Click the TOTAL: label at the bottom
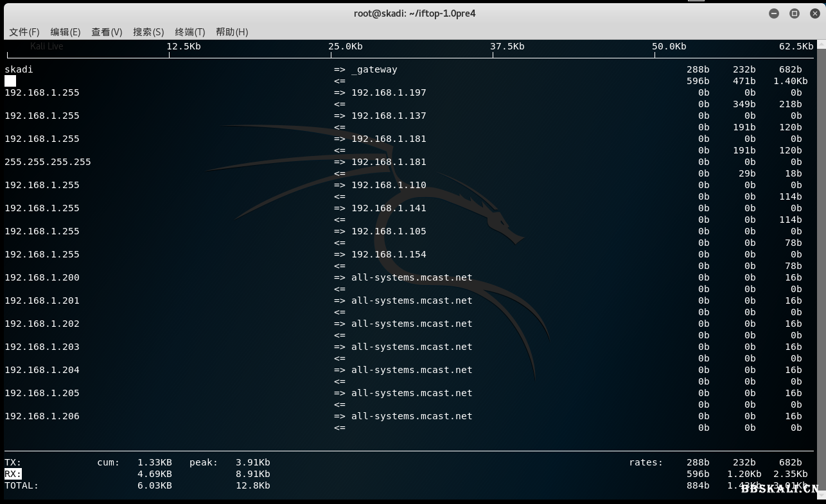The image size is (826, 504). click(x=21, y=485)
